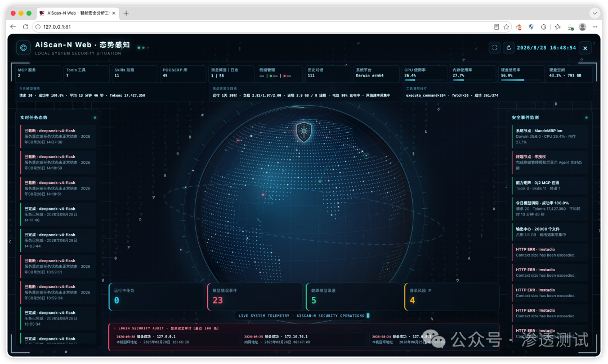Refresh dashboard data beside the clock

(508, 48)
